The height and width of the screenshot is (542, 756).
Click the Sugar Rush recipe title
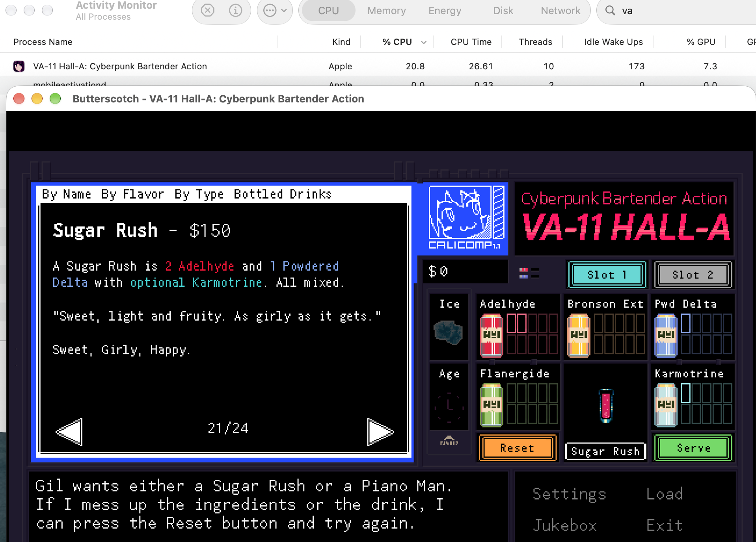click(x=105, y=230)
